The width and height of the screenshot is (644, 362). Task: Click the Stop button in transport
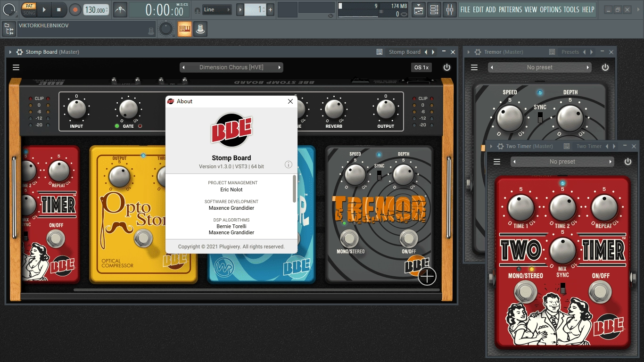coord(59,9)
